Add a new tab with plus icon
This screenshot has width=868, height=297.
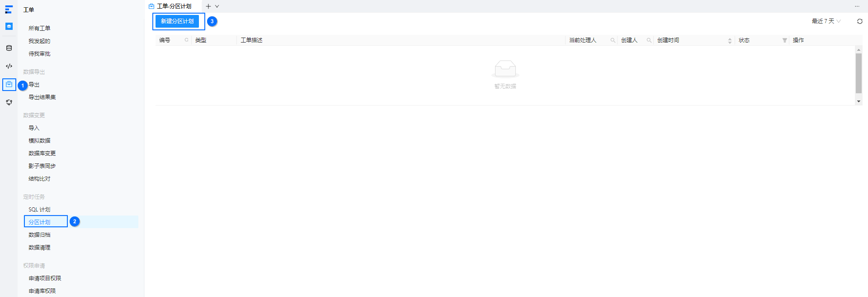[208, 6]
